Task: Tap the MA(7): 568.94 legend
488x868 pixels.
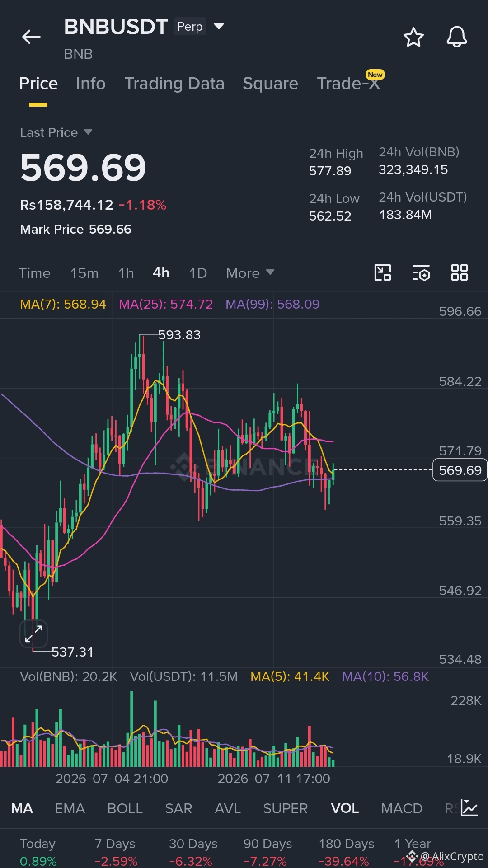Action: pos(63,304)
